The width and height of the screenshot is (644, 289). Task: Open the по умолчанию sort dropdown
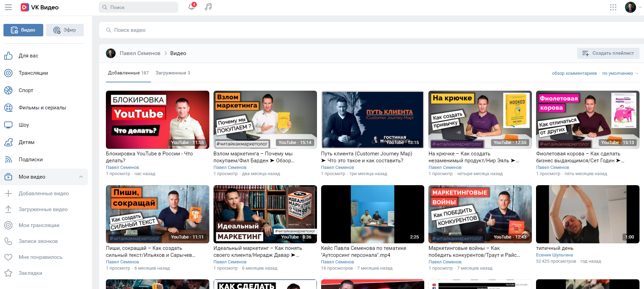[620, 73]
